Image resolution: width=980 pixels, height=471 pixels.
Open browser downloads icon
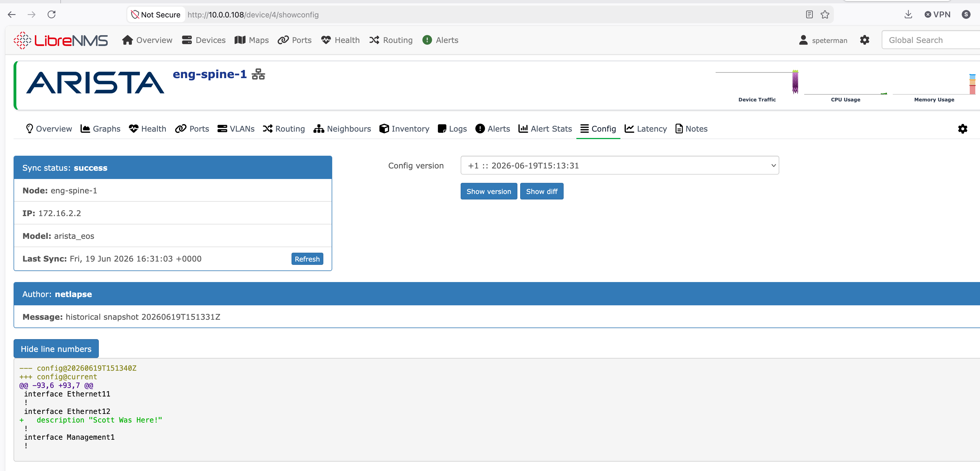(x=908, y=14)
